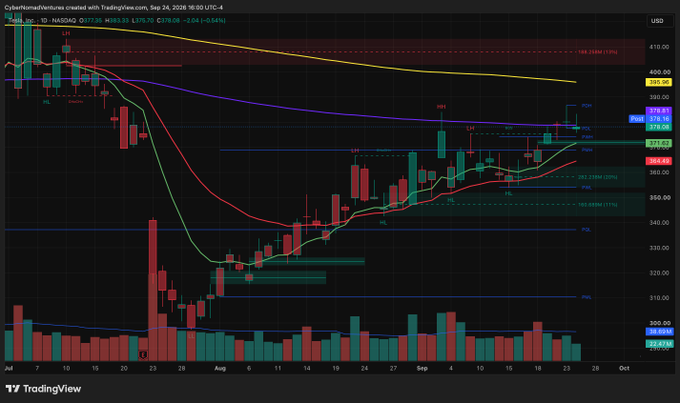Click the 400.00 price axis value

coord(659,72)
